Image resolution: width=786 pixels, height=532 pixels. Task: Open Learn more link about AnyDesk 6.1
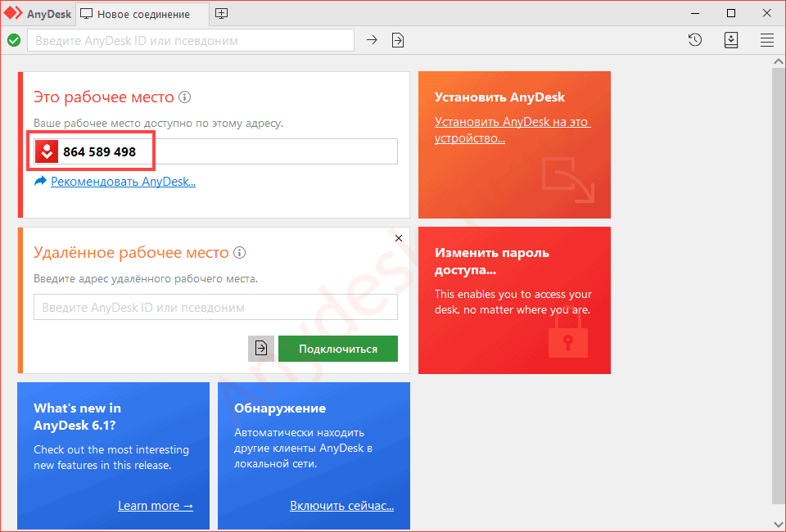click(x=156, y=506)
